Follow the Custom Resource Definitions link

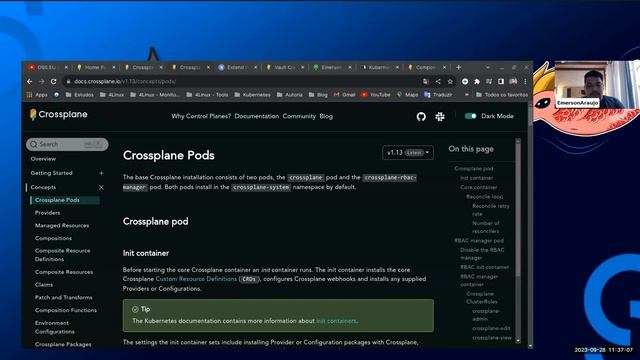click(196, 279)
